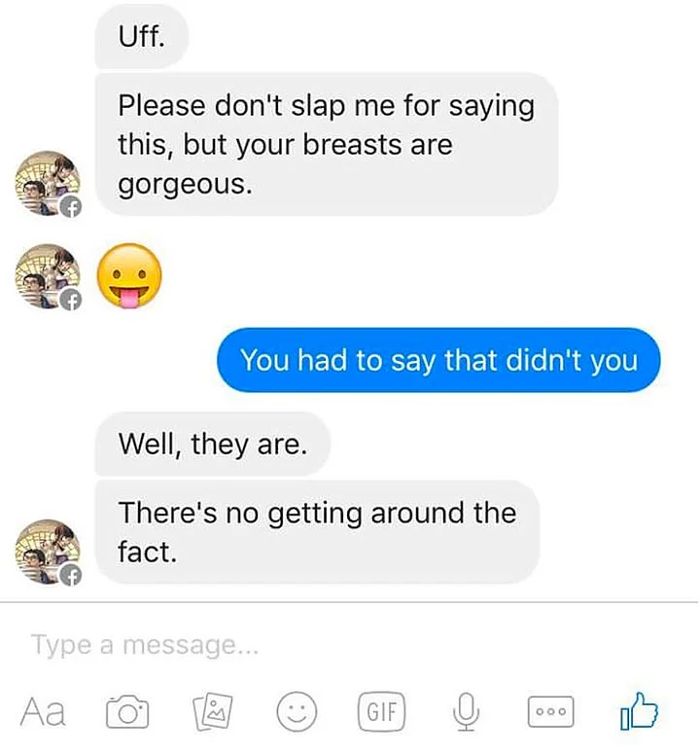Screen dimensions: 700x752
Task: Open sender's avatar beside the last message
Action: pyautogui.click(x=48, y=552)
